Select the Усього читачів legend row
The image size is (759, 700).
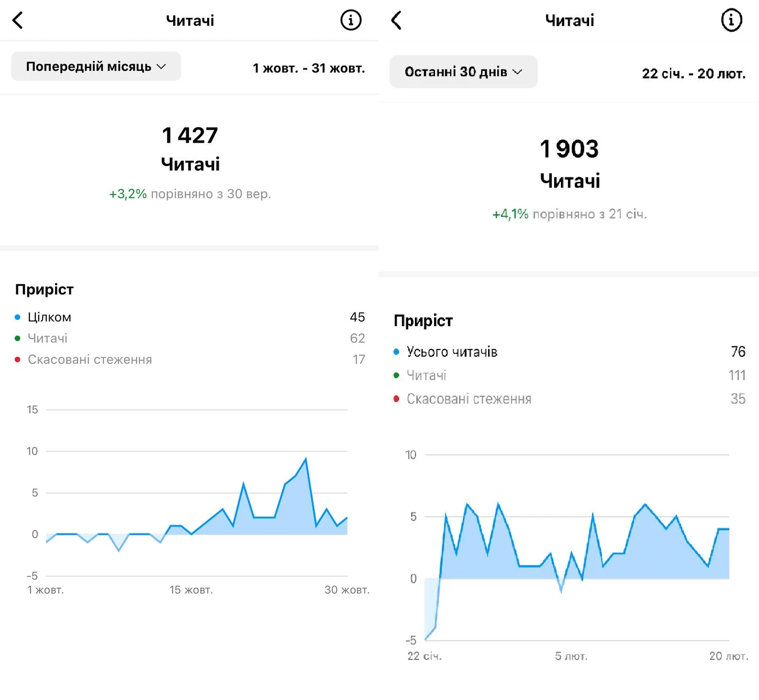(x=569, y=351)
